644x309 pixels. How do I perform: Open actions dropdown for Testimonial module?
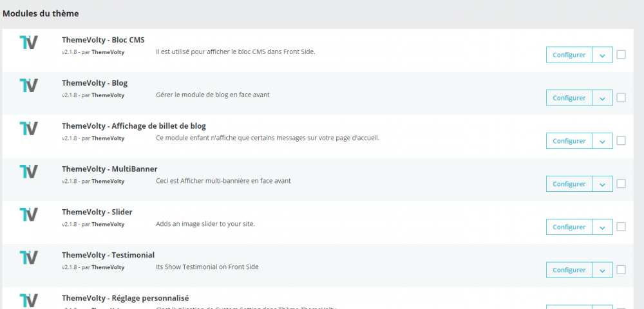(x=603, y=270)
